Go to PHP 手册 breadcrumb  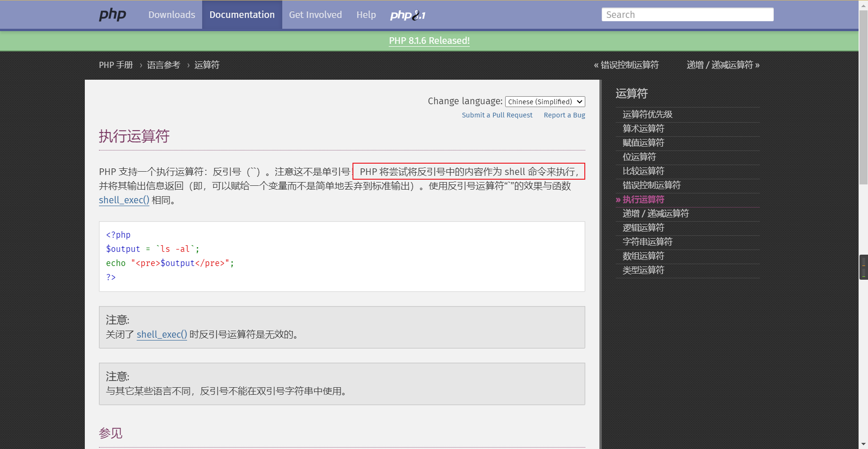coord(116,65)
